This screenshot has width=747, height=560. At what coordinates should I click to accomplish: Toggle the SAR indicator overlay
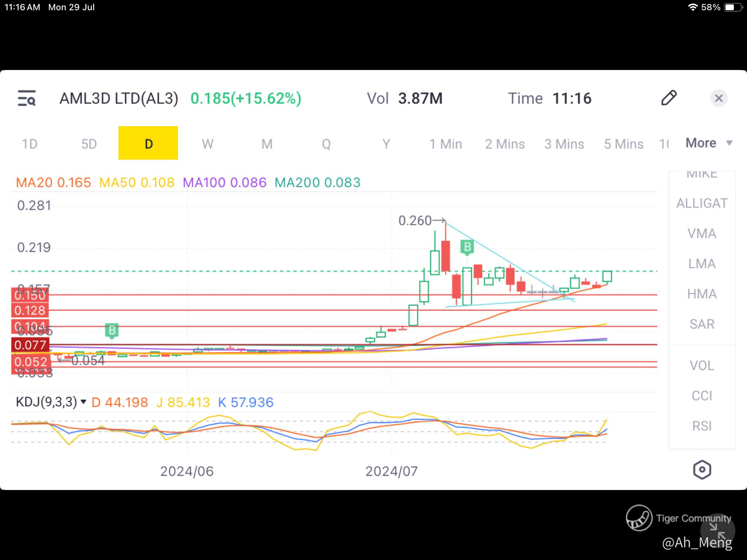pos(702,324)
